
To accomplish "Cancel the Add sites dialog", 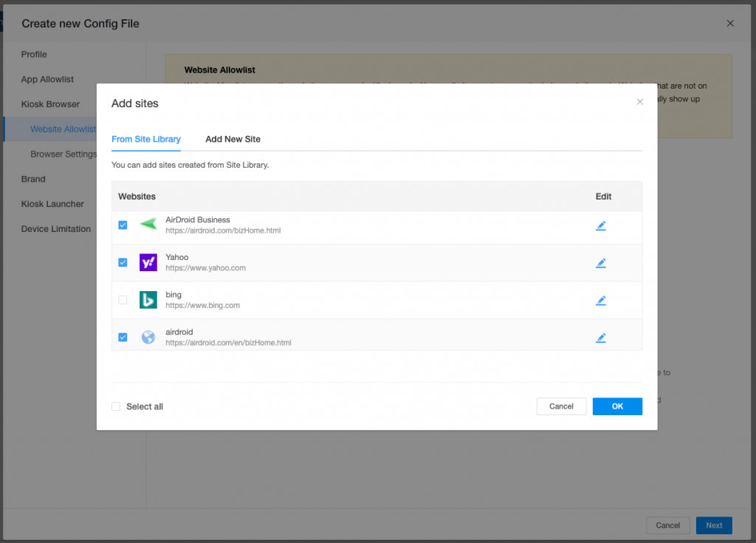I will click(x=561, y=406).
